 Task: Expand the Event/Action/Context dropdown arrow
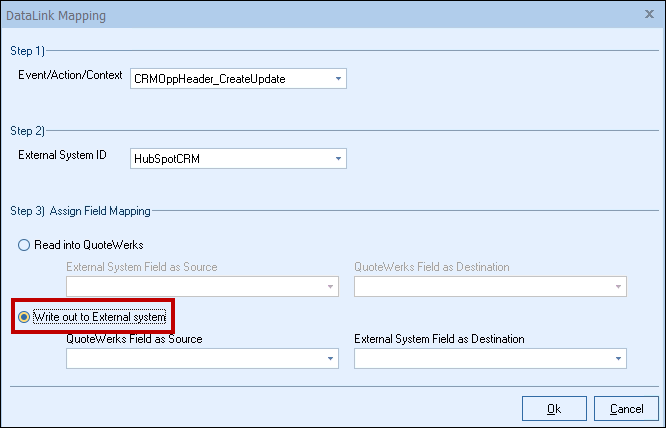(338, 79)
